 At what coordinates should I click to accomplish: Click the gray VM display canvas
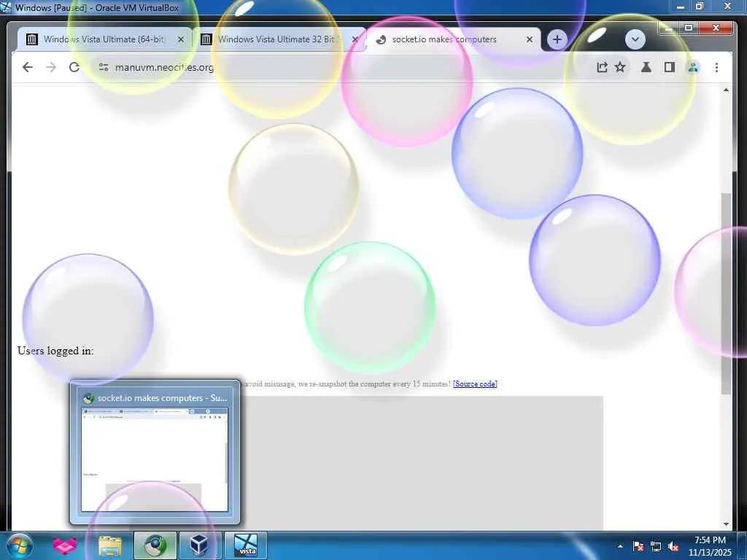[x=422, y=462]
